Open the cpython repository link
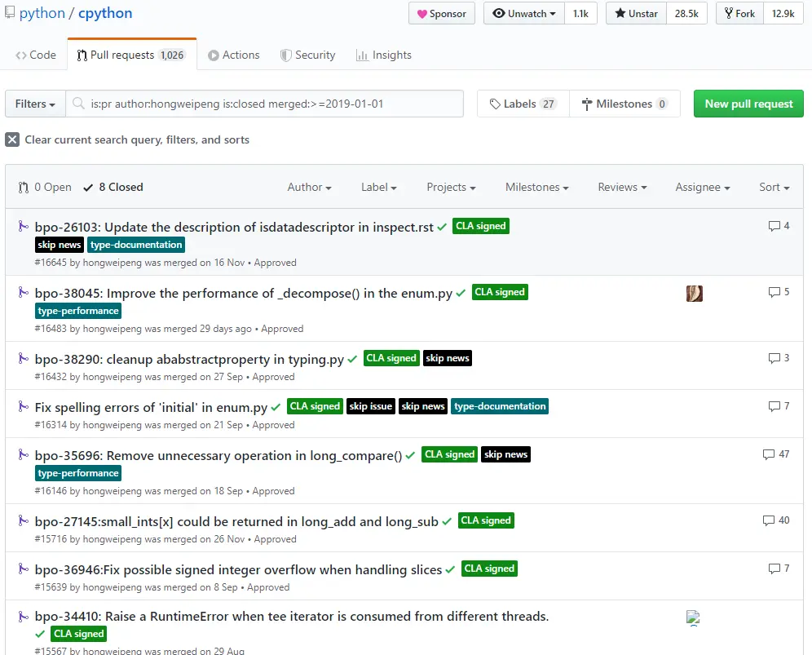 (105, 13)
